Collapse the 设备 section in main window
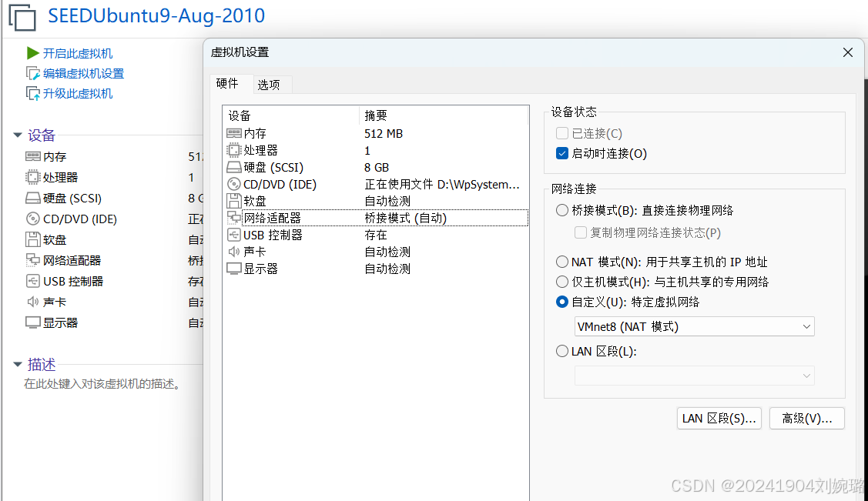 [x=17, y=135]
